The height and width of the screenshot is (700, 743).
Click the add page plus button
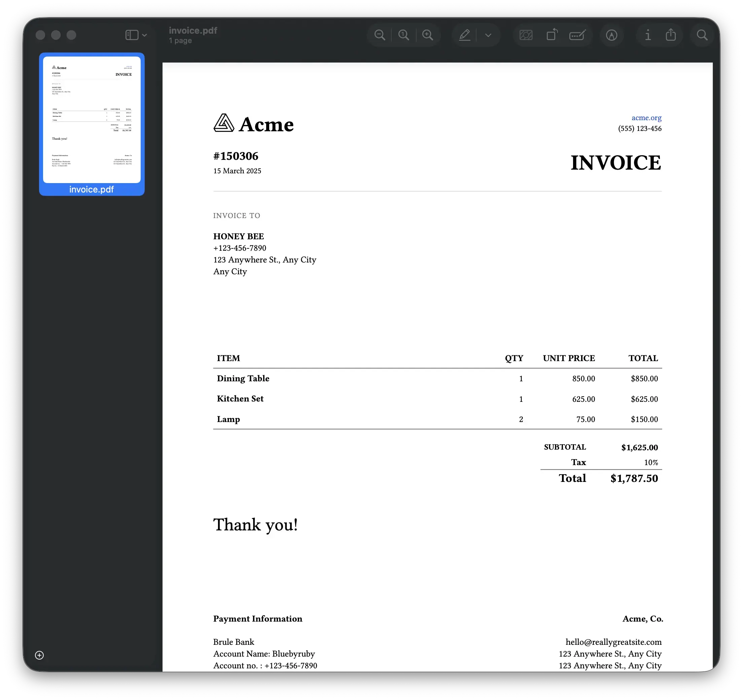click(x=39, y=655)
